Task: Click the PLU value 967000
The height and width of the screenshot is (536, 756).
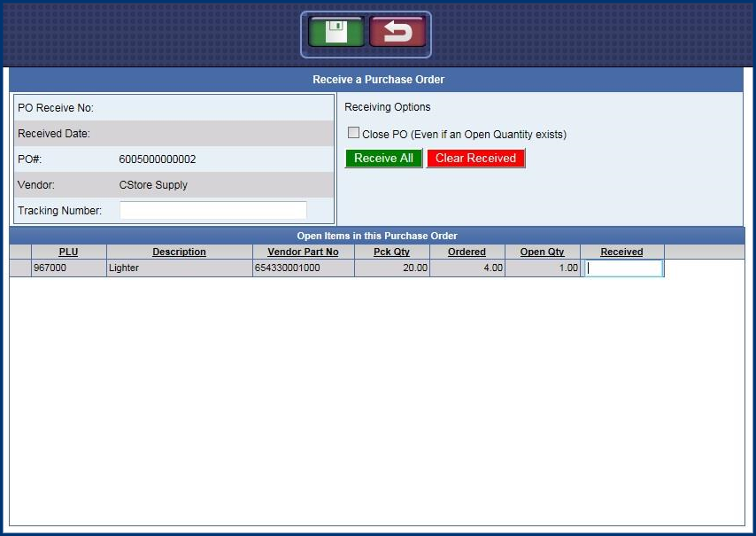Action: pos(50,268)
